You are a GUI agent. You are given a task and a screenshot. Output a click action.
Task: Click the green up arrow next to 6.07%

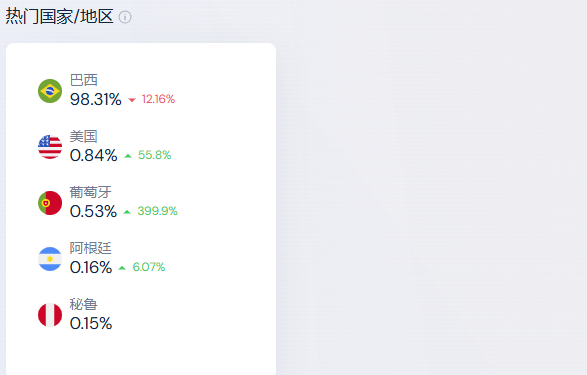point(122,268)
